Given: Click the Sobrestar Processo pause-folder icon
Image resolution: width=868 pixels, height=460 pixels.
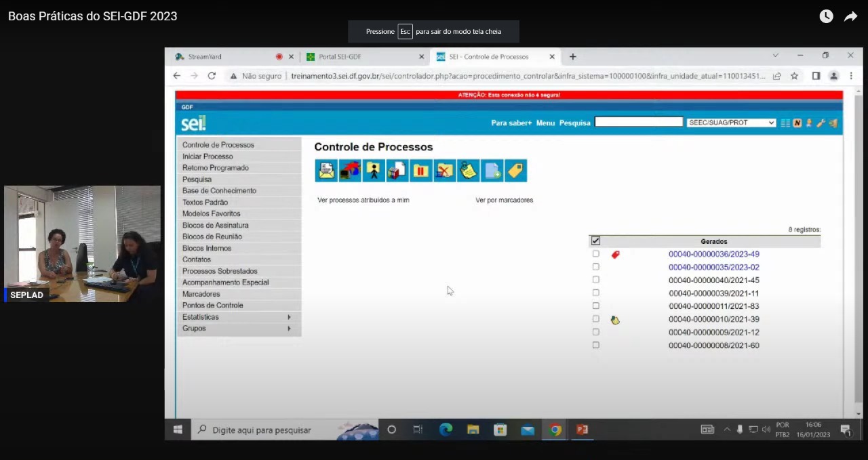Looking at the screenshot, I should pyautogui.click(x=421, y=171).
